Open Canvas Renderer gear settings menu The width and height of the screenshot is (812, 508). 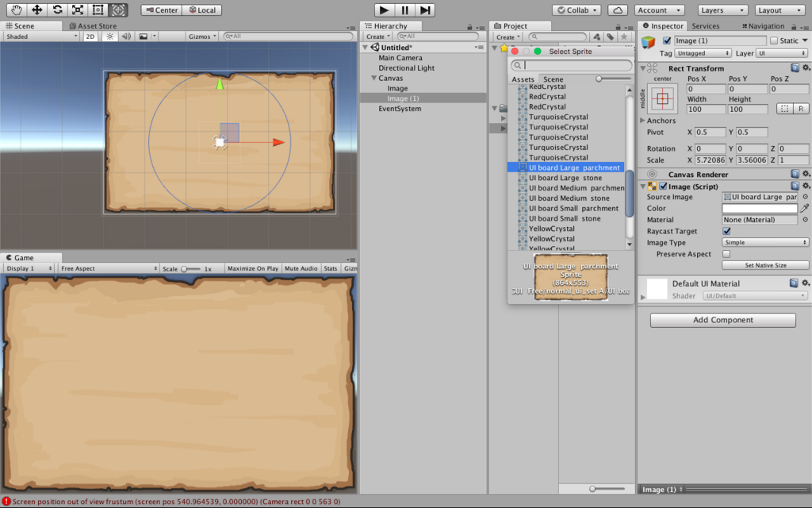point(806,174)
